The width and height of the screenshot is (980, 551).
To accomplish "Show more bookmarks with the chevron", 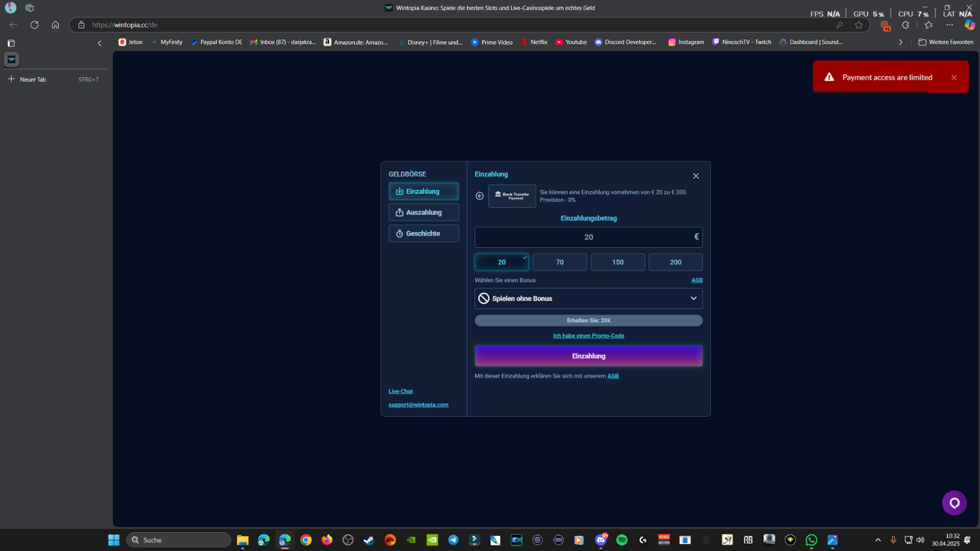I will click(x=900, y=42).
